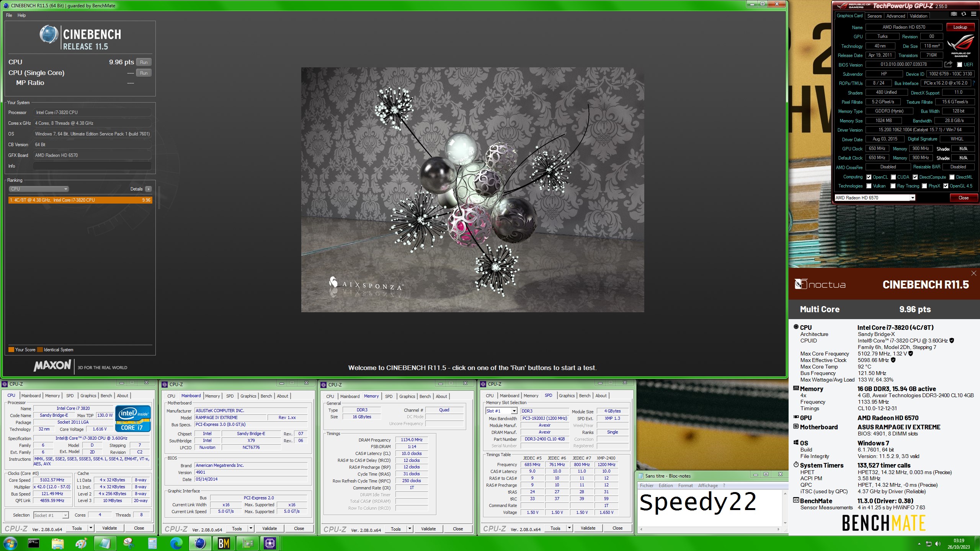Image resolution: width=980 pixels, height=551 pixels.
Task: Click Close in the CPU-Z Mainboard window
Action: click(299, 528)
